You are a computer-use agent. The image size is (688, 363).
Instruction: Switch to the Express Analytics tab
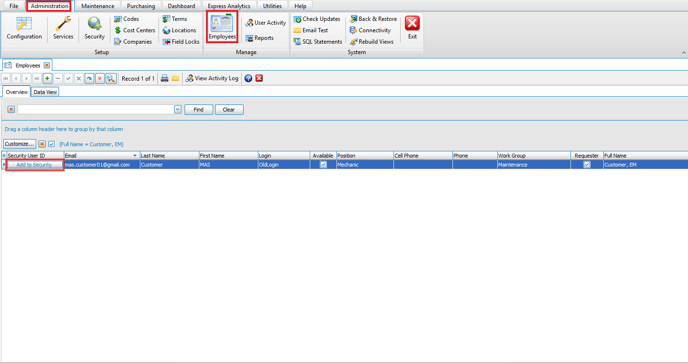(229, 6)
